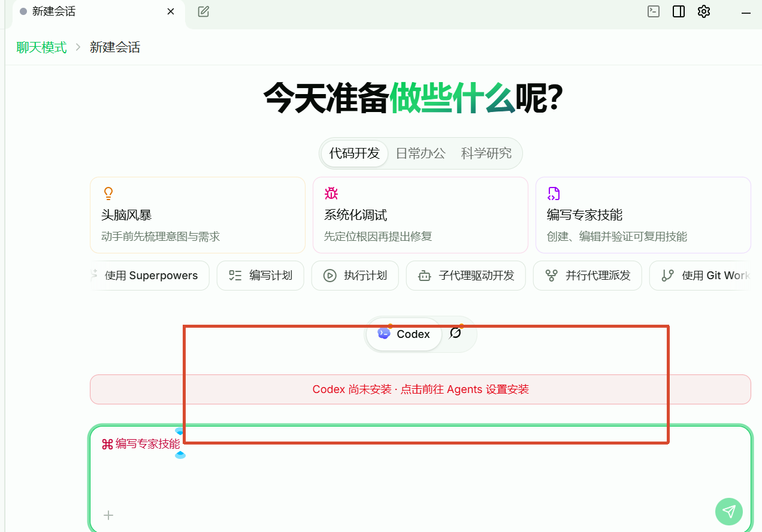Image resolution: width=762 pixels, height=532 pixels.
Task: Click the code file icon on 编写专家技能
Action: [x=554, y=194]
